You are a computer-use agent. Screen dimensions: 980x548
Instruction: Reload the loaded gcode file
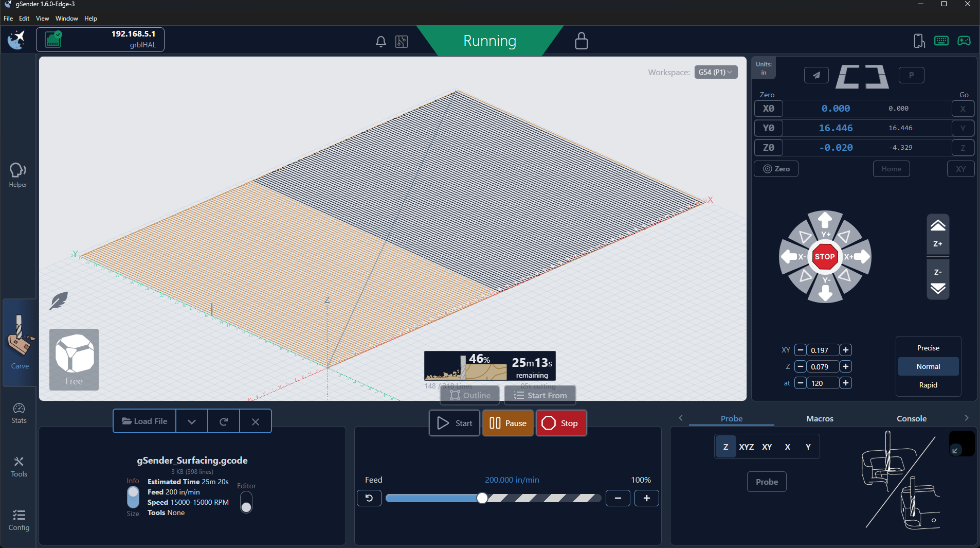[x=224, y=421]
